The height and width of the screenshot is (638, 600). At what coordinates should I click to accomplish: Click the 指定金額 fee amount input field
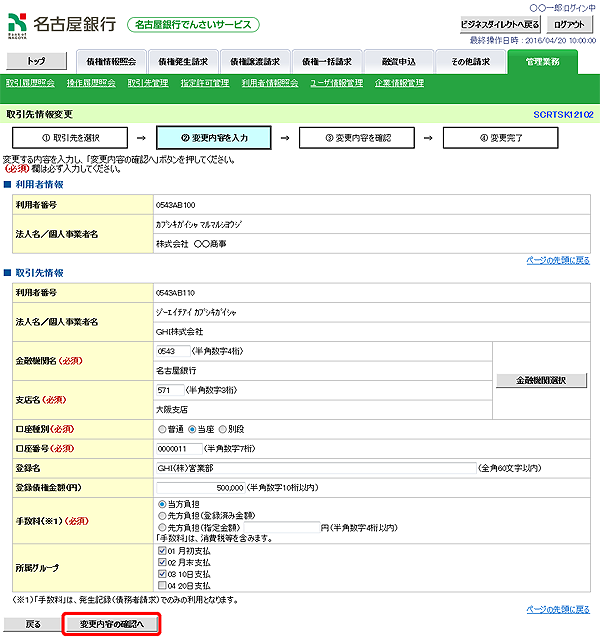(x=281, y=528)
